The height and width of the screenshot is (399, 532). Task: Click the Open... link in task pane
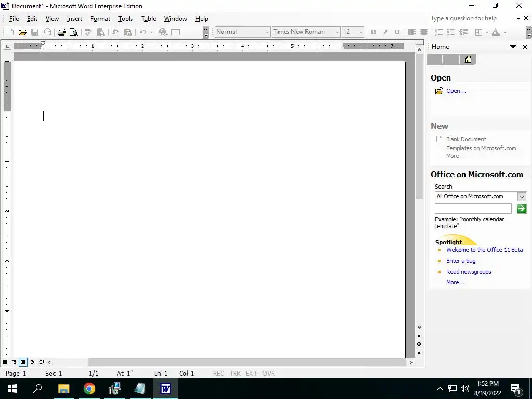tap(456, 91)
